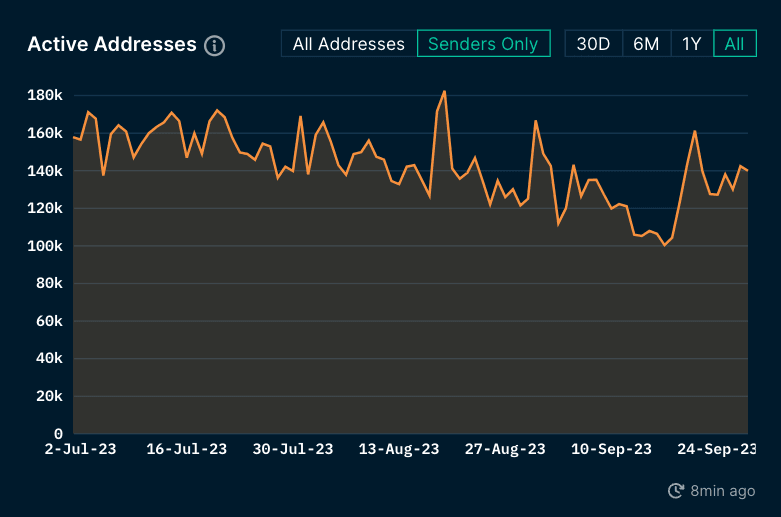The width and height of the screenshot is (781, 517).
Task: Click the 8min ago update text
Action: 723,491
